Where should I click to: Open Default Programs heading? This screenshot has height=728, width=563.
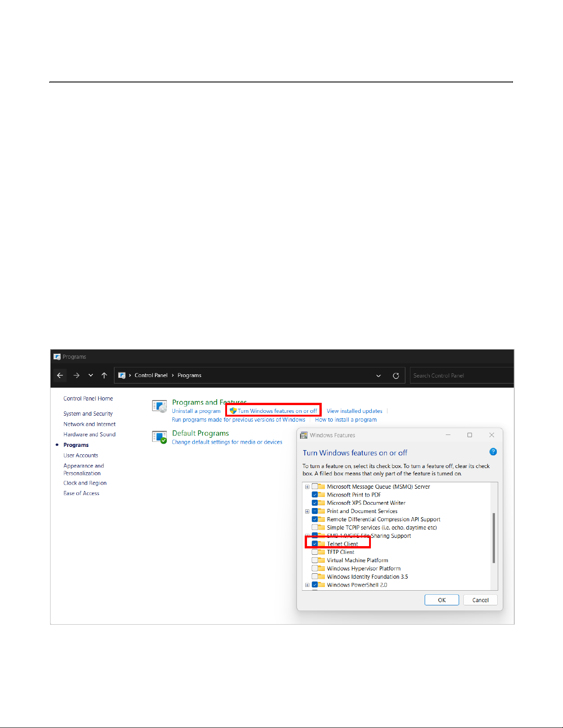(200, 433)
